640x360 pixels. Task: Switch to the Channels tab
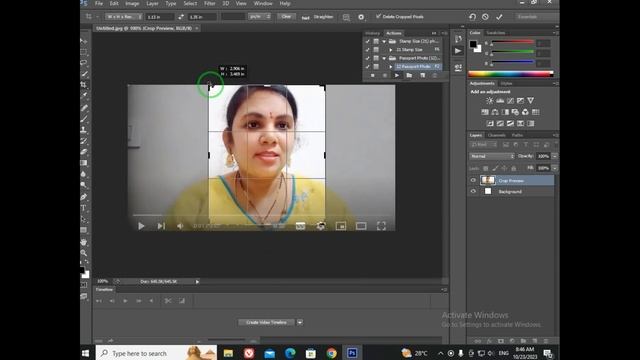pyautogui.click(x=497, y=135)
